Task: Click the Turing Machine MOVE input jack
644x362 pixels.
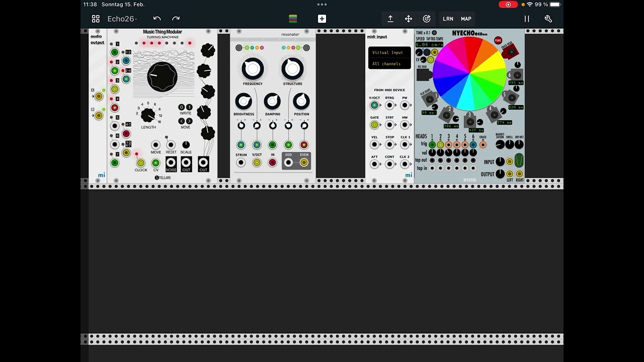Action: pos(156,145)
